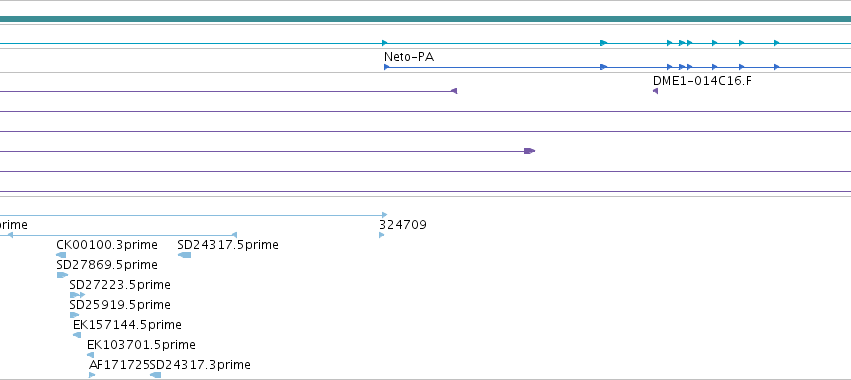Viewport: 851px width, 380px height.
Task: Select the EK157144.5prime EST arrow
Action: pyautogui.click(x=77, y=335)
